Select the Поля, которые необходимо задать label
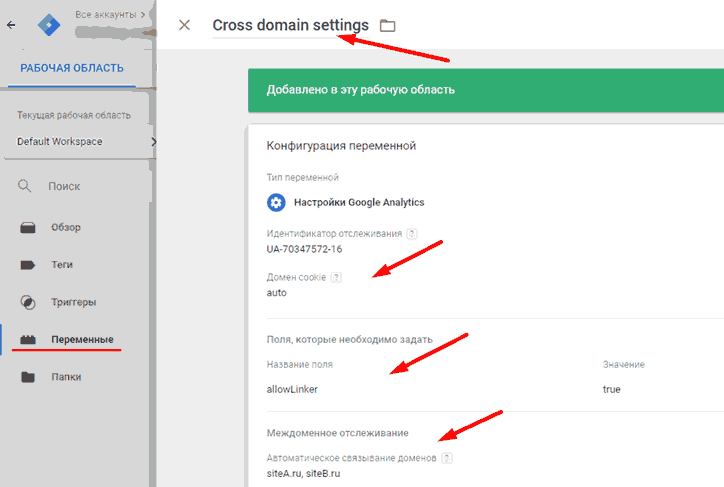Image resolution: width=724 pixels, height=487 pixels. pos(350,339)
